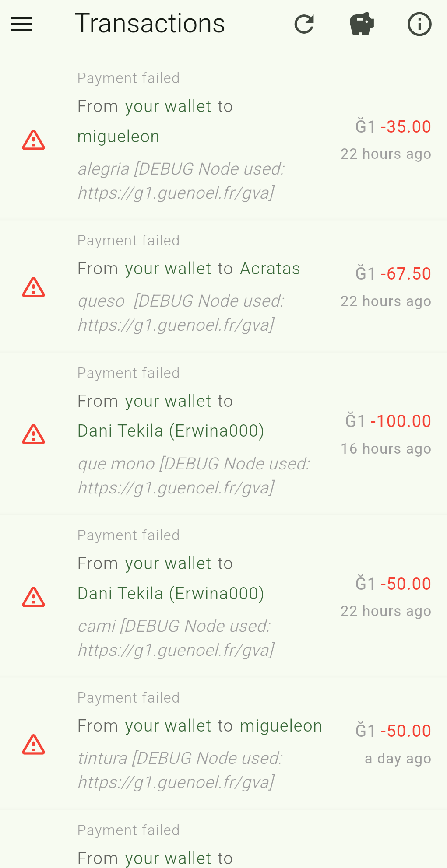Select the Ğ1 -67.50 amount
The image size is (447, 868).
393,274
